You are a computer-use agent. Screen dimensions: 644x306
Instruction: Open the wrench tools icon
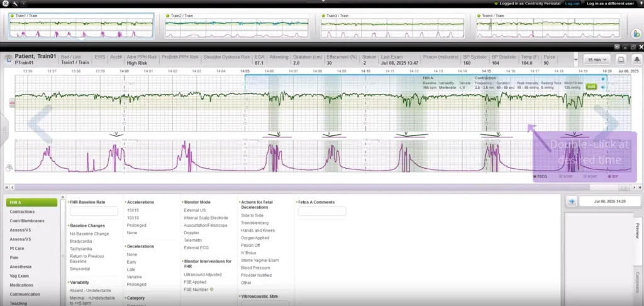click(16, 3)
